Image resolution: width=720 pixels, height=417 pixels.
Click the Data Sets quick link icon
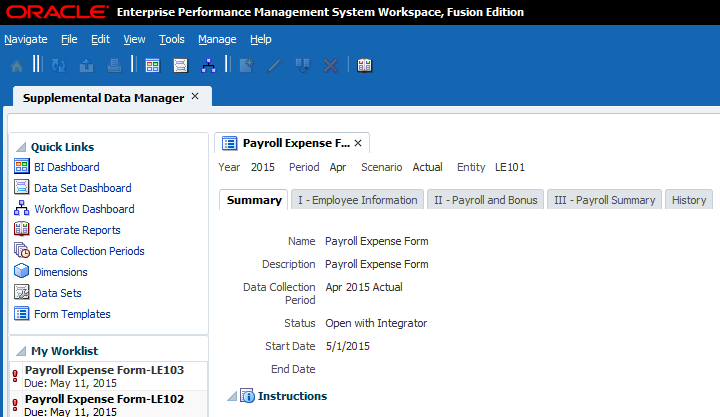22,292
